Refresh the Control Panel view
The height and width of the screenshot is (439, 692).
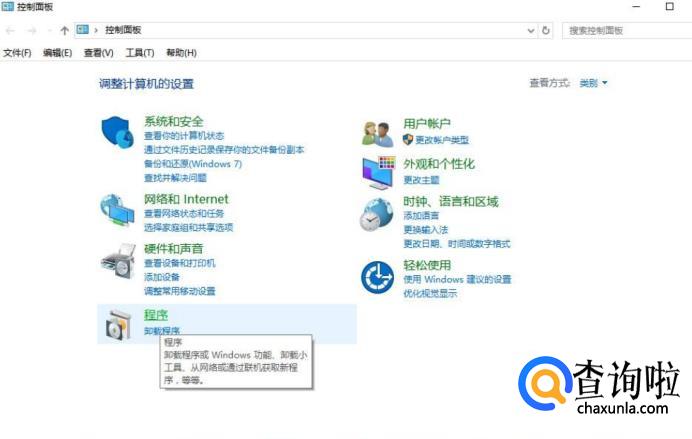click(546, 30)
